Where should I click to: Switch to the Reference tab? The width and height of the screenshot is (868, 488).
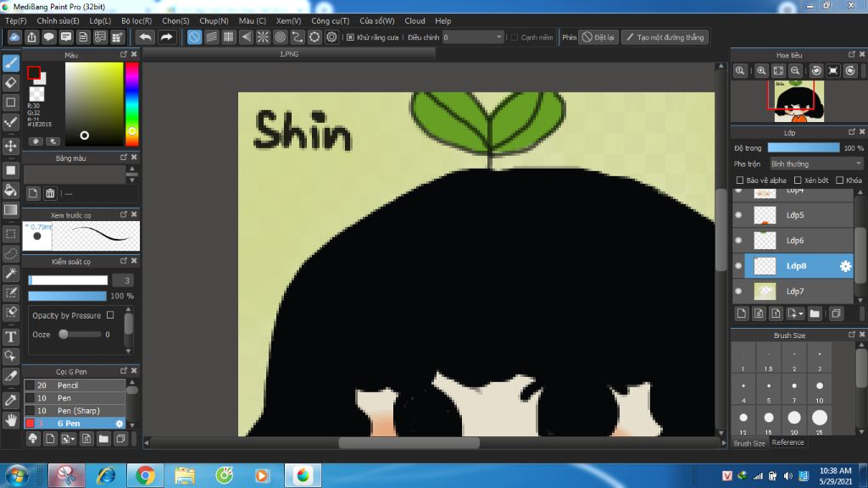tap(787, 442)
